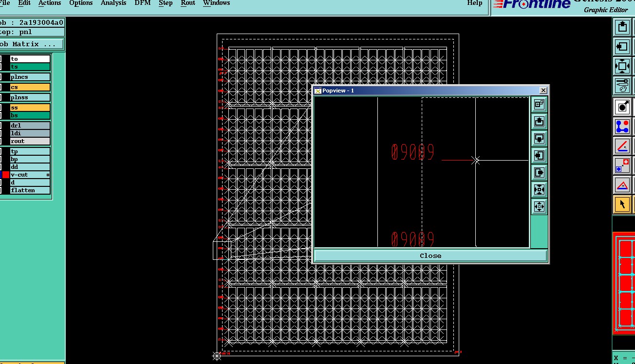The width and height of the screenshot is (635, 364).
Task: Select the 'drl' layer row
Action: (30, 126)
